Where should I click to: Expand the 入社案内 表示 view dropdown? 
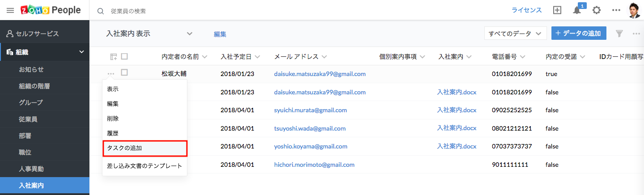click(189, 34)
